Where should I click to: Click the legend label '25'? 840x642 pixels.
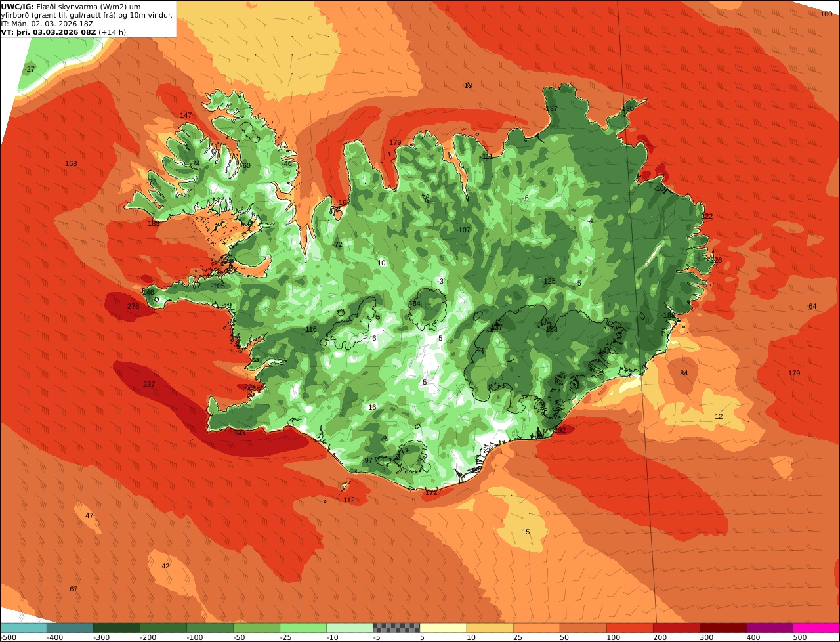point(519,637)
